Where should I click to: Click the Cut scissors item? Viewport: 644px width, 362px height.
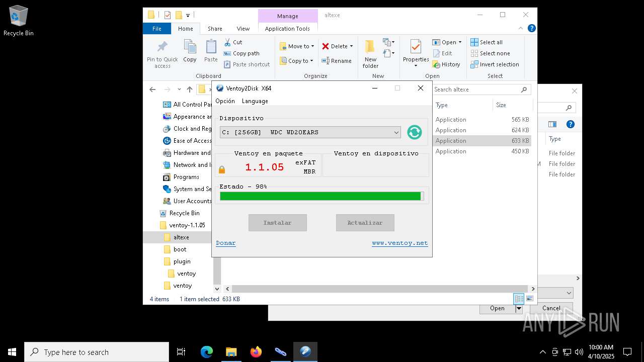pos(233,42)
